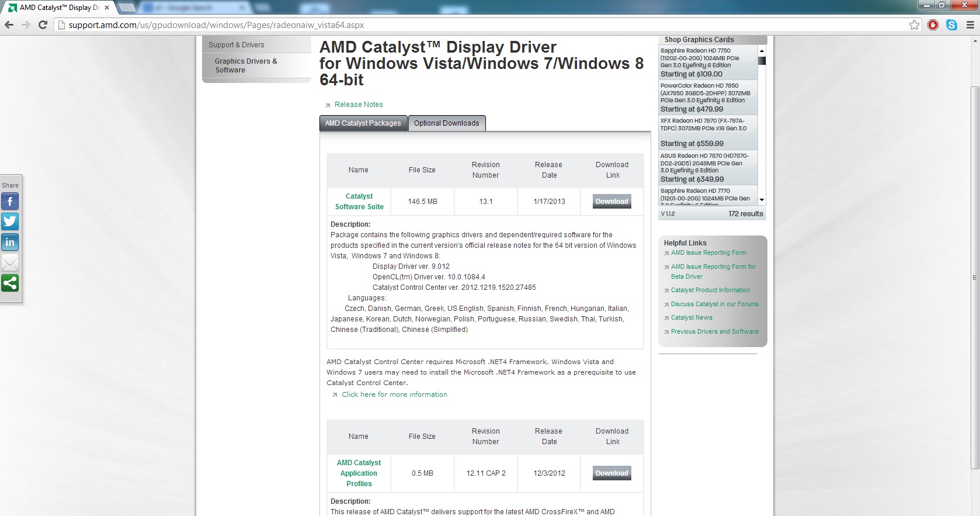Select Sapphire Radeon HD 7770 listing
This screenshot has height=516, width=980.
[x=708, y=195]
